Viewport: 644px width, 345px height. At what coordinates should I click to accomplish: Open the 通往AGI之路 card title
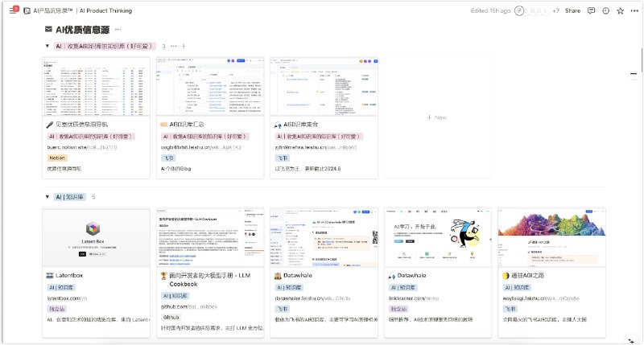click(528, 275)
